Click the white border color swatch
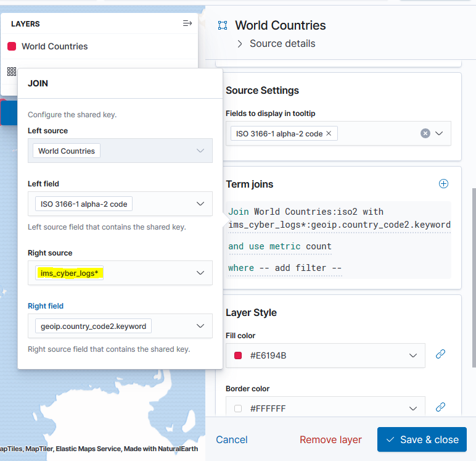The width and height of the screenshot is (476, 461). (238, 409)
